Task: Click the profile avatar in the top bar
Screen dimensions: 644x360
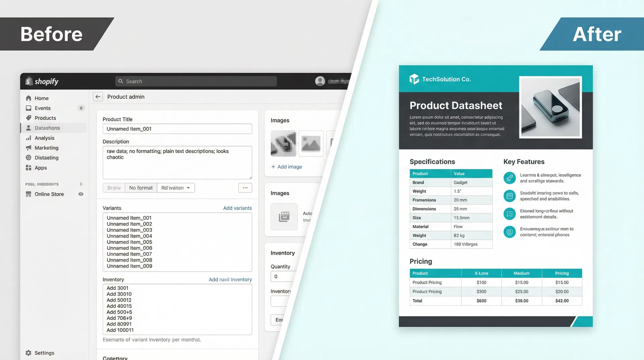Action: click(x=320, y=81)
